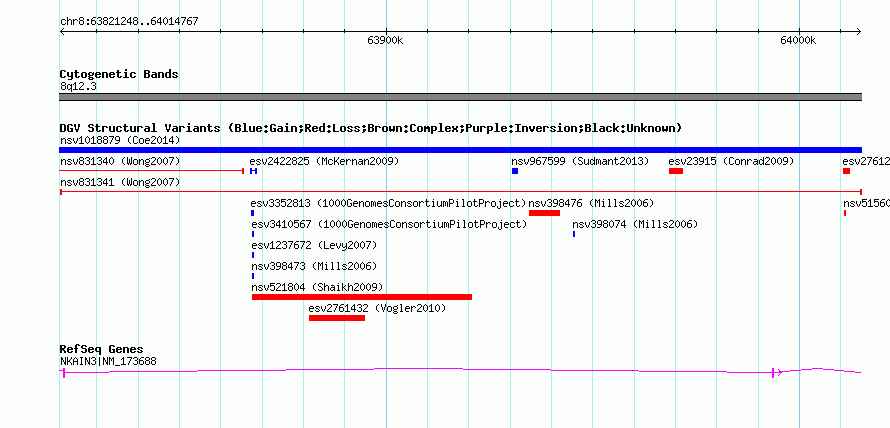Open the nsv831341 (Wong2007) label
This screenshot has width=890, height=428.
click(x=120, y=183)
